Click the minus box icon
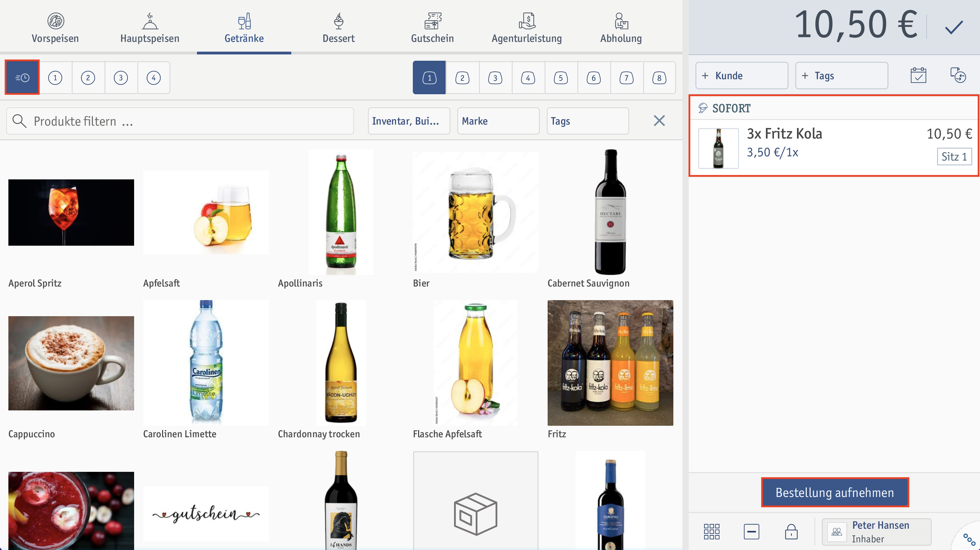Image resolution: width=980 pixels, height=550 pixels. coord(751,532)
